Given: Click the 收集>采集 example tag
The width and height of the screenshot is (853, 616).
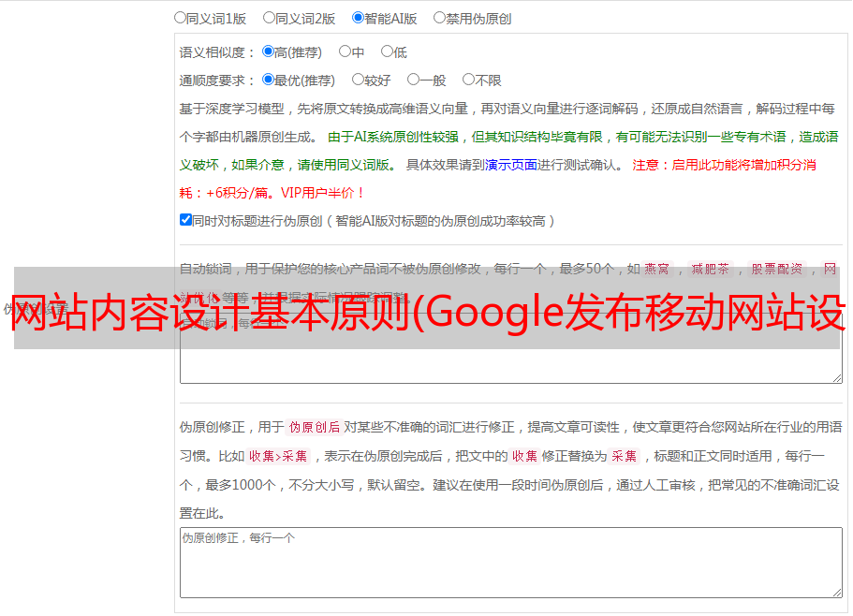Looking at the screenshot, I should coord(278,457).
